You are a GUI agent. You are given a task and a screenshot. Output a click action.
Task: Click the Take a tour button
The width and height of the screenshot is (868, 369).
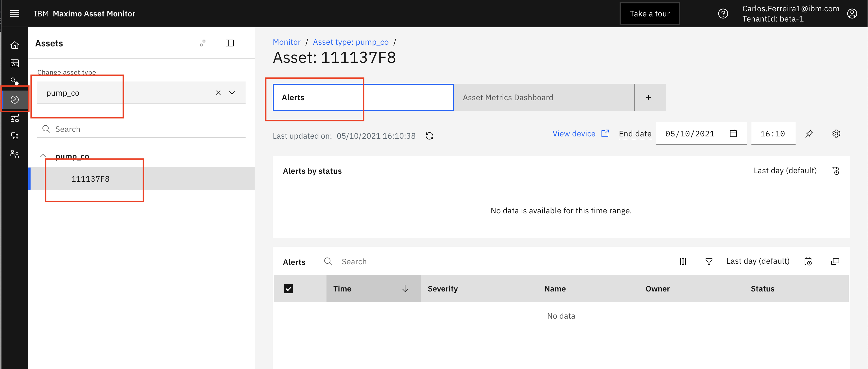point(650,14)
